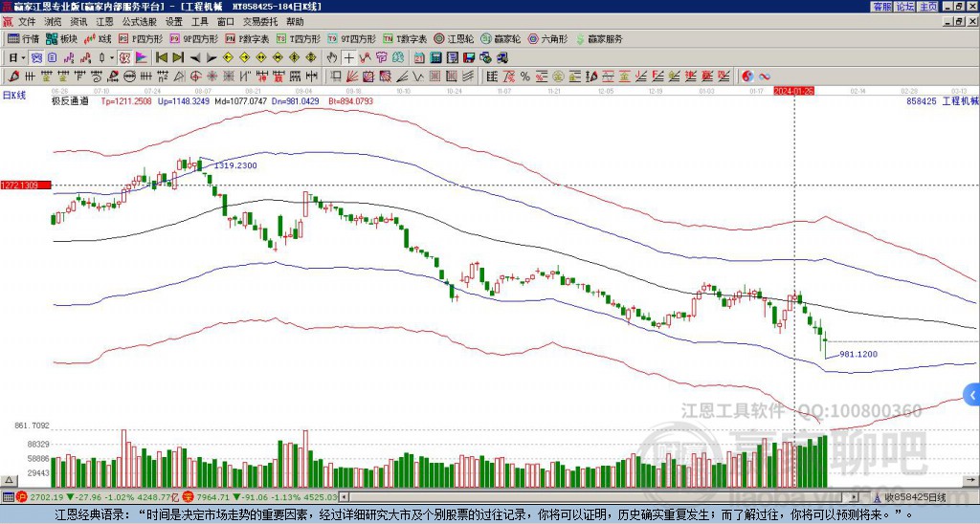Click the status bar grid icon
The image size is (980, 524).
[8, 498]
